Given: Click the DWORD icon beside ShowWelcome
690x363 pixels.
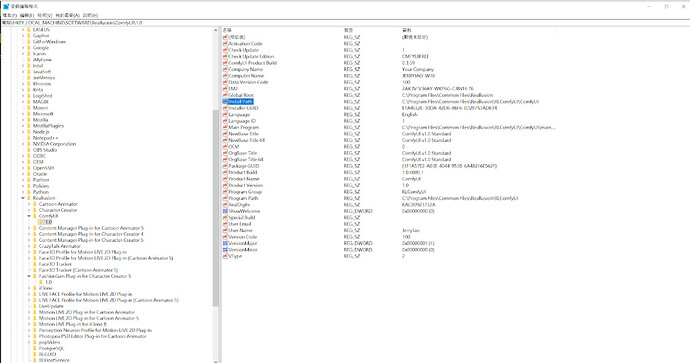Looking at the screenshot, I should coord(225,211).
